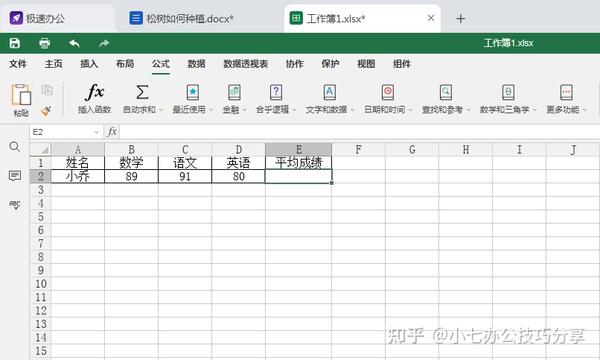Image resolution: width=600 pixels, height=360 pixels.
Task: Select cell containing 平均成绩
Action: (x=298, y=163)
